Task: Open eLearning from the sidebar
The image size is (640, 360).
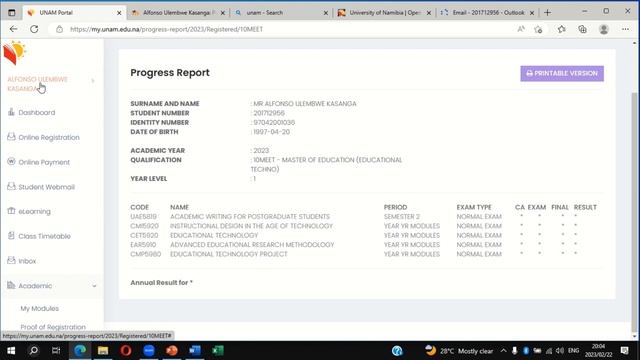Action: coord(35,211)
